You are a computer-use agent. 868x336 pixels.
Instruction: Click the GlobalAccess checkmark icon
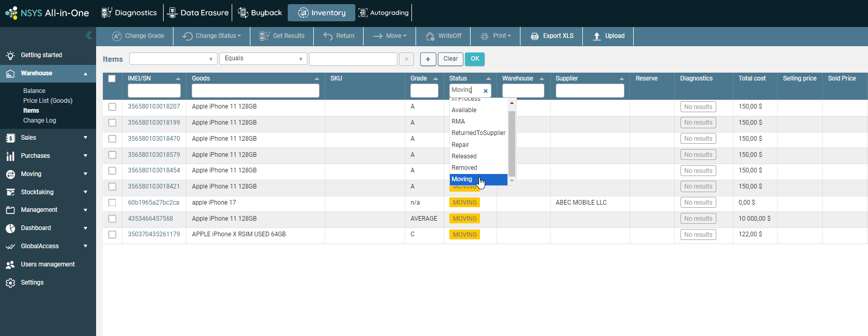[x=10, y=247]
